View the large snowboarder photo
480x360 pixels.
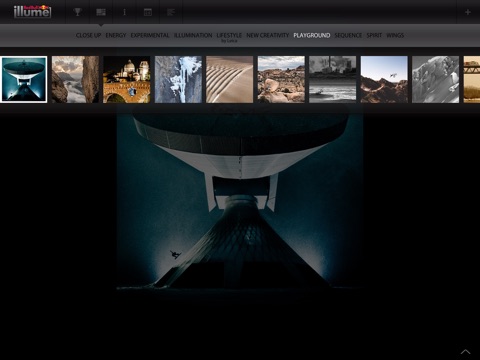tap(240, 200)
